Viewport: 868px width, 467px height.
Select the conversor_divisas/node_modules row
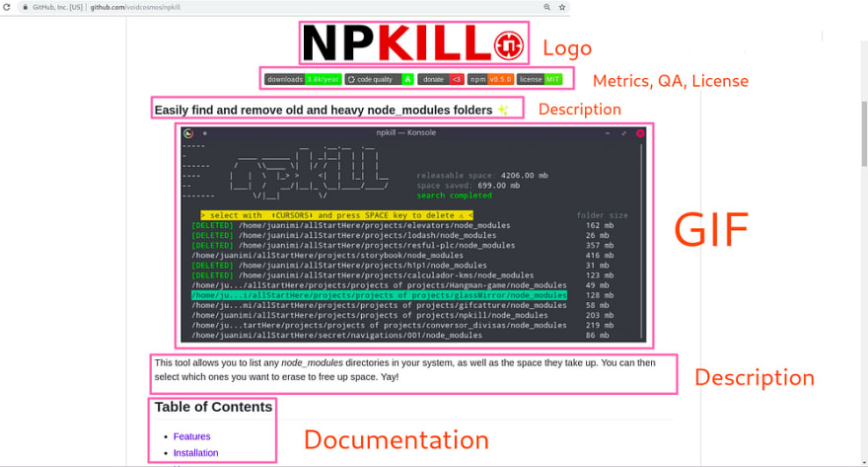(379, 325)
